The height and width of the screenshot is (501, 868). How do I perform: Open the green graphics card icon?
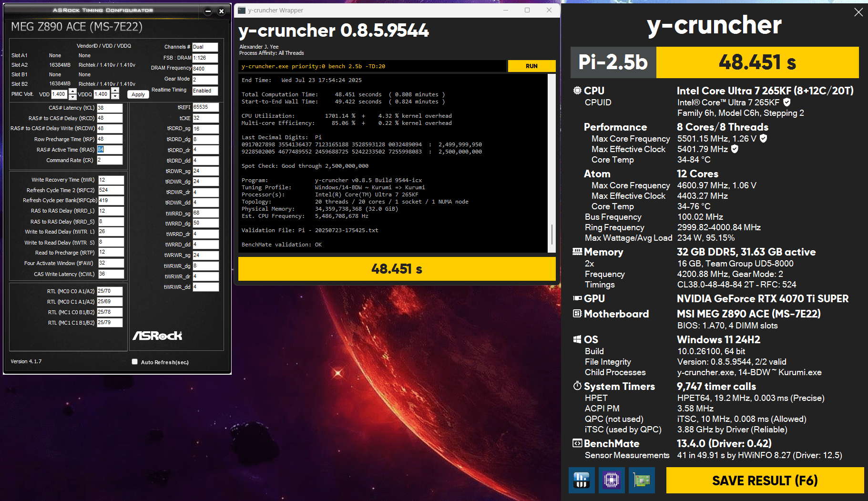[642, 480]
